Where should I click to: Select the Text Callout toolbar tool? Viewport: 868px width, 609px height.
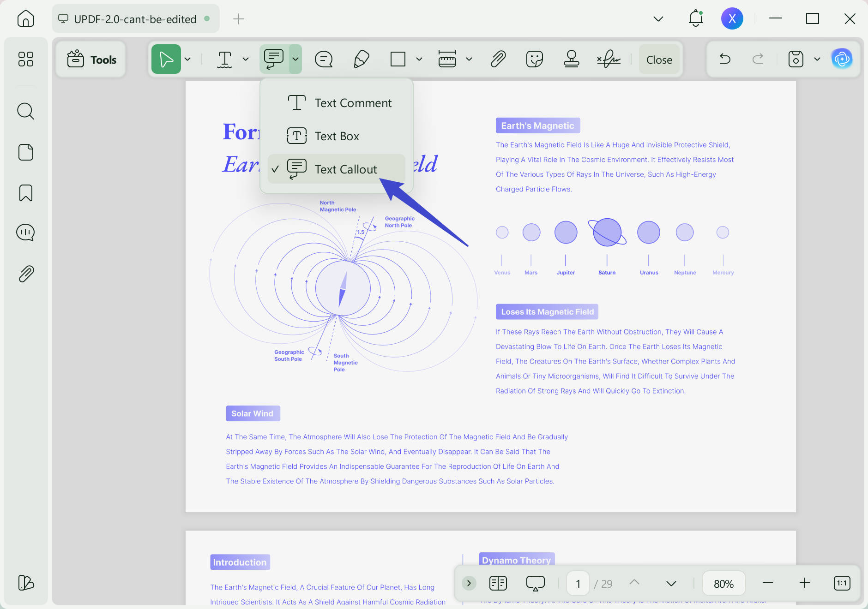point(274,59)
